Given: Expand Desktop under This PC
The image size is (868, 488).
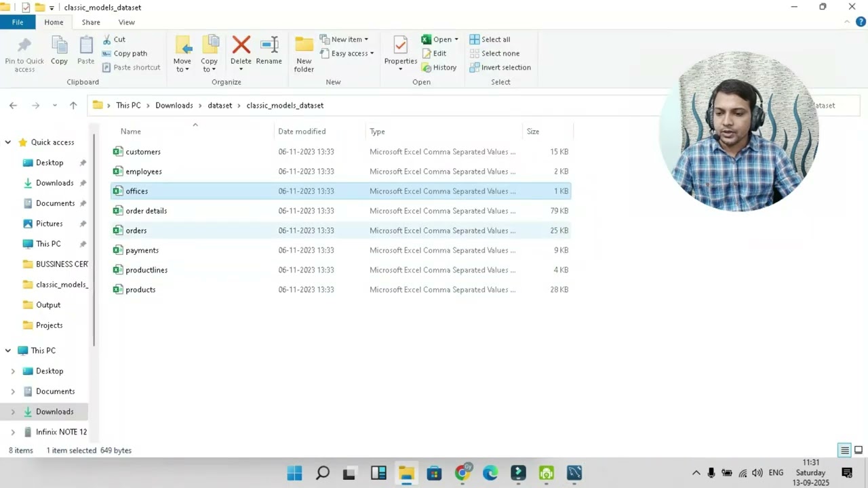Looking at the screenshot, I should tap(13, 371).
